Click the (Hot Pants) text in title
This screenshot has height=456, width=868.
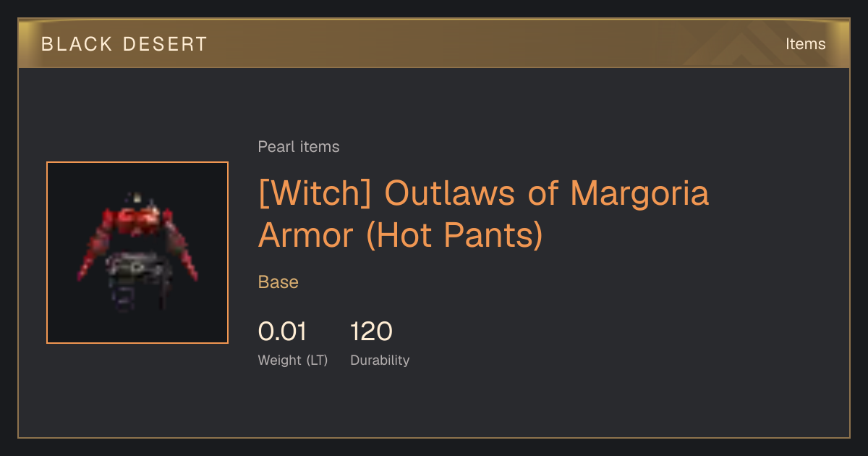[x=455, y=235]
